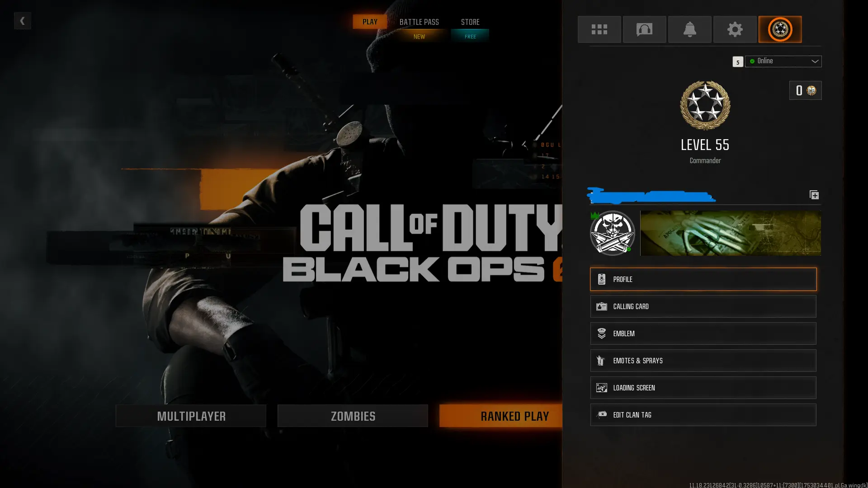Image resolution: width=868 pixels, height=488 pixels.
Task: Click the skeleton hand calling card banner
Action: point(730,233)
